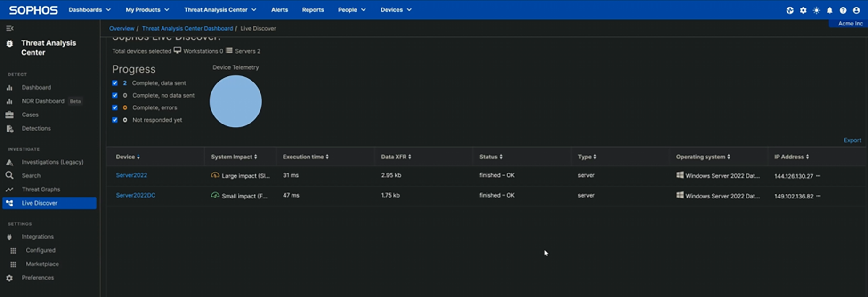Open the Alerts menu item
Viewport: 868px width, 297px height.
(x=279, y=10)
